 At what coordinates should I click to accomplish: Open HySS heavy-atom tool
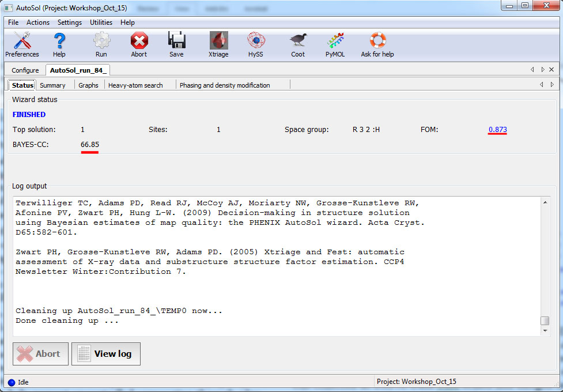pos(256,44)
